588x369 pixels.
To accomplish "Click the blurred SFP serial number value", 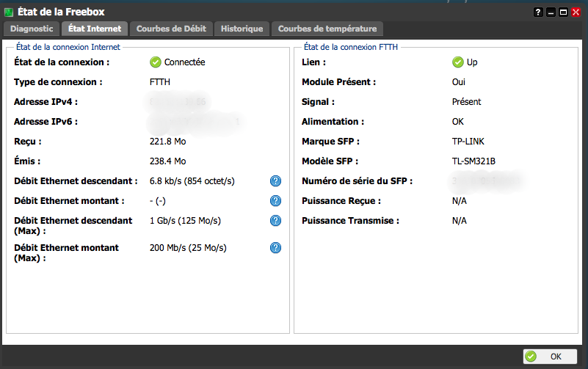I will [484, 180].
